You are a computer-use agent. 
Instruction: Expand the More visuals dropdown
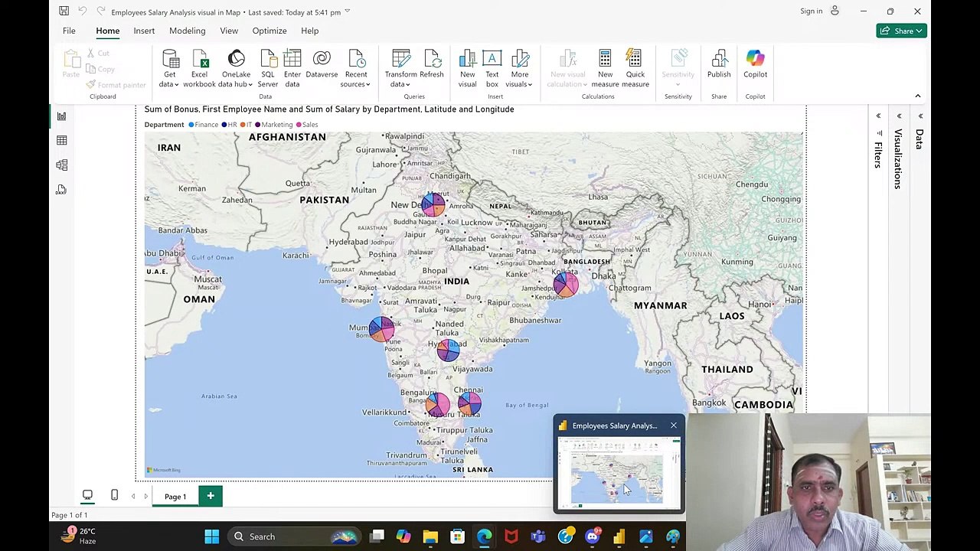(x=520, y=69)
